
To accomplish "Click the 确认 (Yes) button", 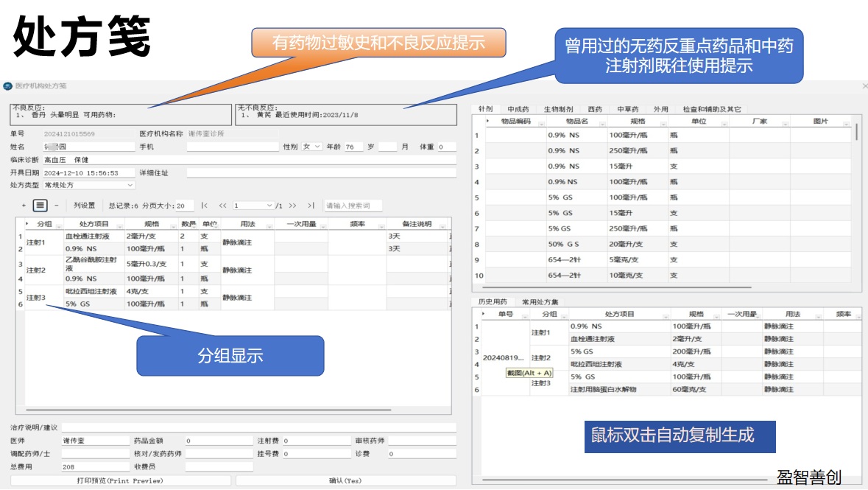I will (345, 480).
